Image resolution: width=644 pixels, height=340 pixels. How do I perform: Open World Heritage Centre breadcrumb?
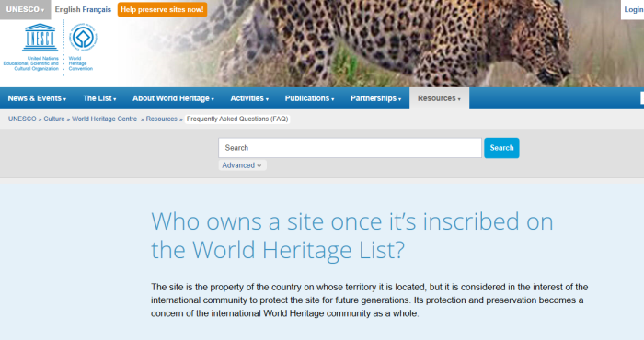(104, 119)
